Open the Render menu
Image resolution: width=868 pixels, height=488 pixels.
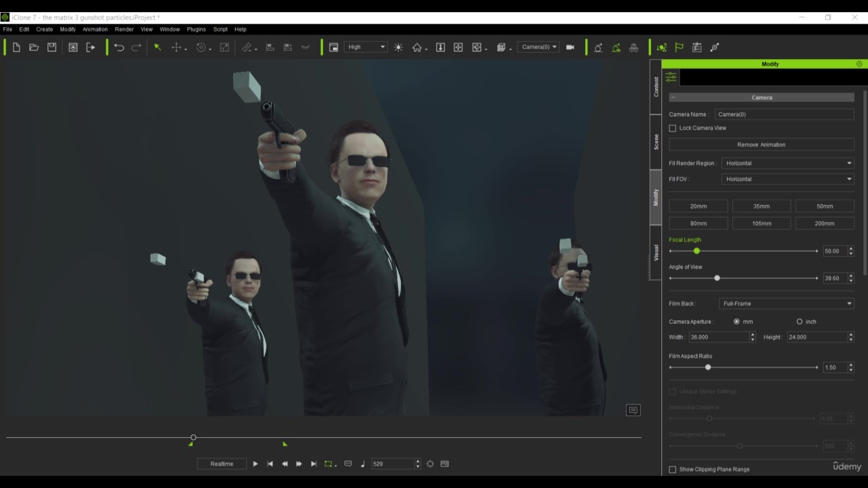(x=124, y=29)
